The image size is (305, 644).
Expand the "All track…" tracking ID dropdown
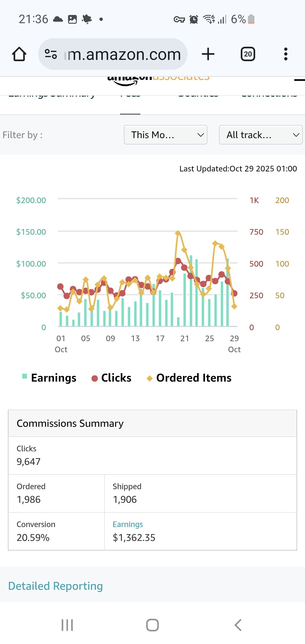point(261,135)
